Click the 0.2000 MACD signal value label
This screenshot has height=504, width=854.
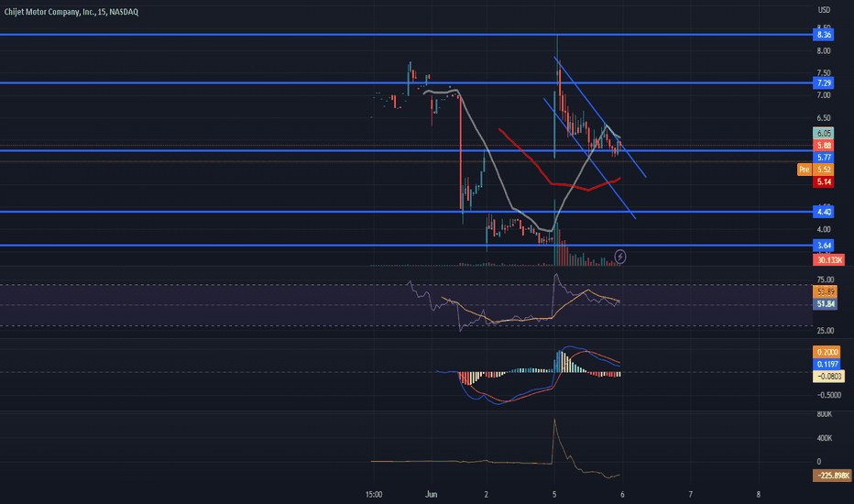coord(827,352)
